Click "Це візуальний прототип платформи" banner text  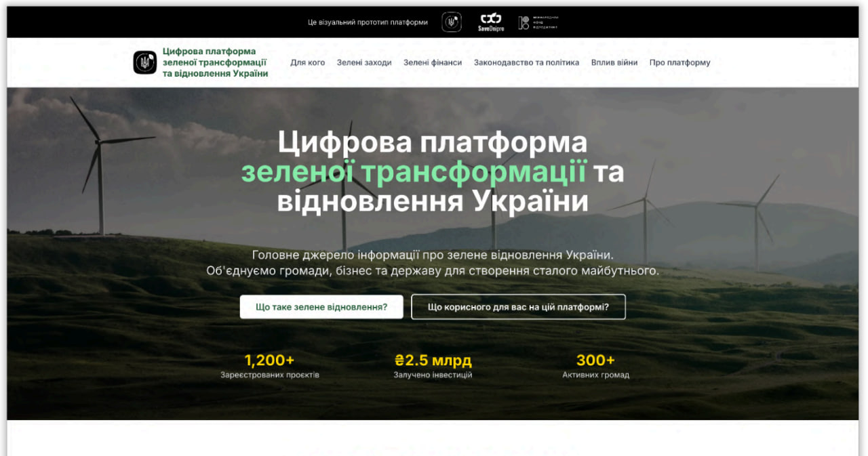(368, 22)
